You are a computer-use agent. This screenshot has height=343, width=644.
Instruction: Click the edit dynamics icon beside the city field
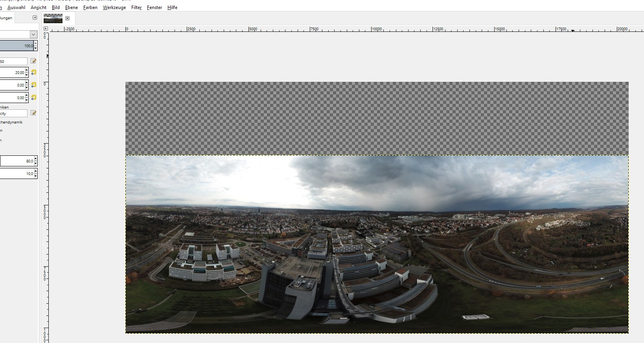tap(33, 113)
